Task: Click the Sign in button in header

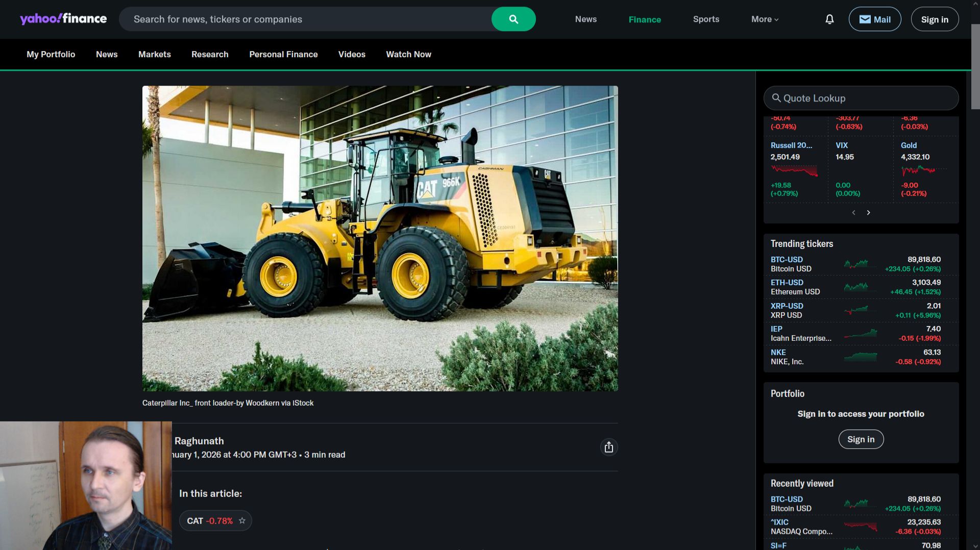Action: coord(935,19)
